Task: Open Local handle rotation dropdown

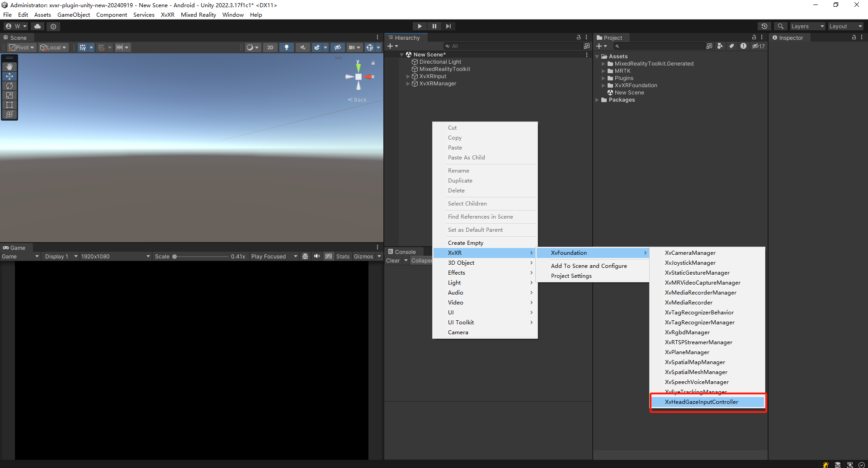Action: 53,47
